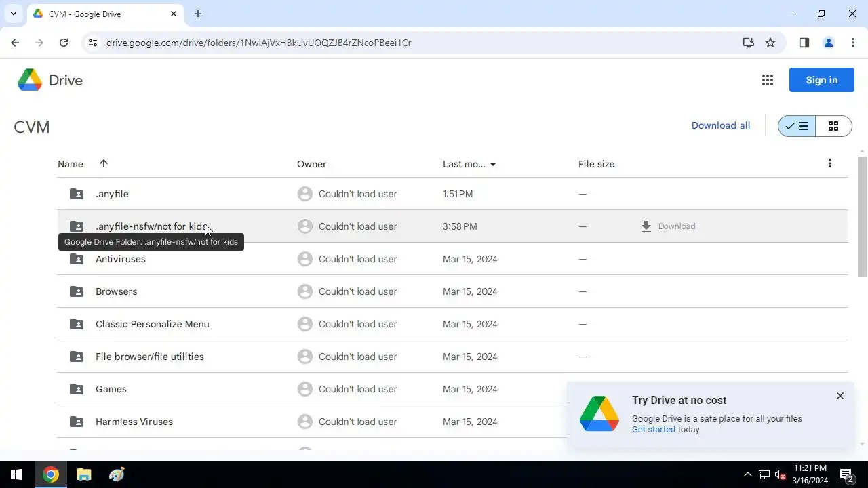
Task: Click Chrome in the taskbar
Action: click(x=51, y=474)
